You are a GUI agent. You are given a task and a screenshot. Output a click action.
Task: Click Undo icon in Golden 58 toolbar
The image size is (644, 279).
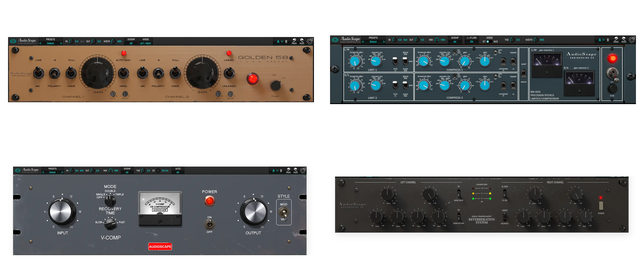[294, 41]
